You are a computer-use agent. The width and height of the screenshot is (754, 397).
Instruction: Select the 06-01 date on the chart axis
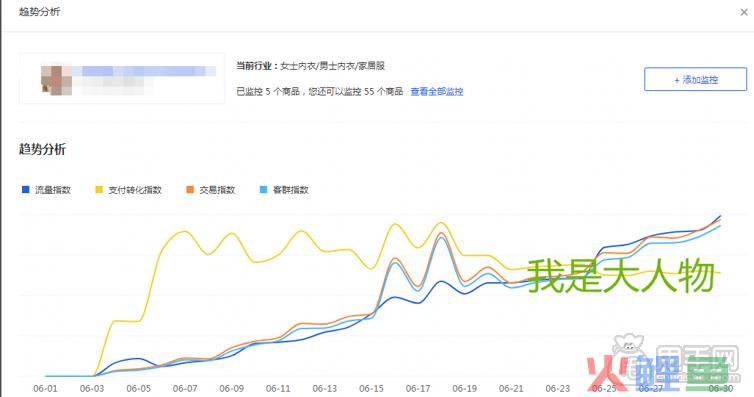[x=45, y=388]
